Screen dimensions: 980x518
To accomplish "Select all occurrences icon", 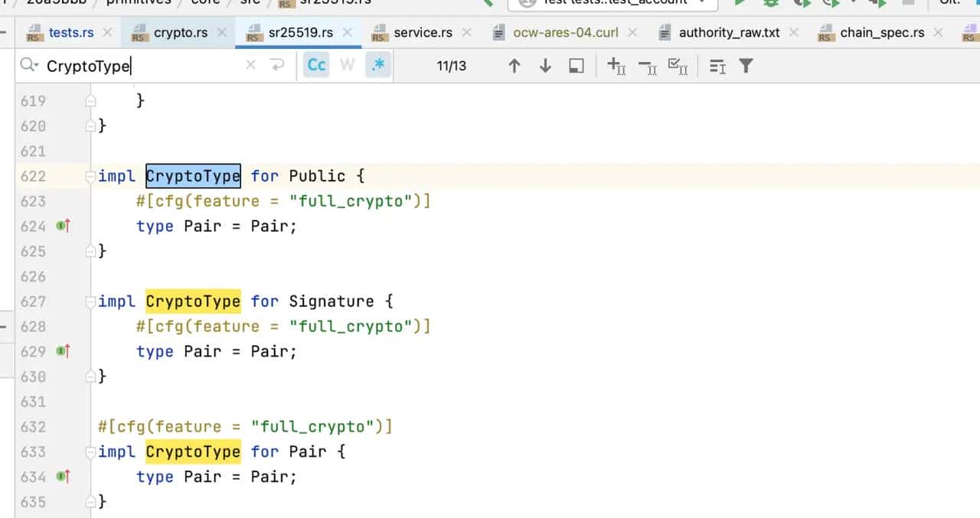I will pos(678,66).
